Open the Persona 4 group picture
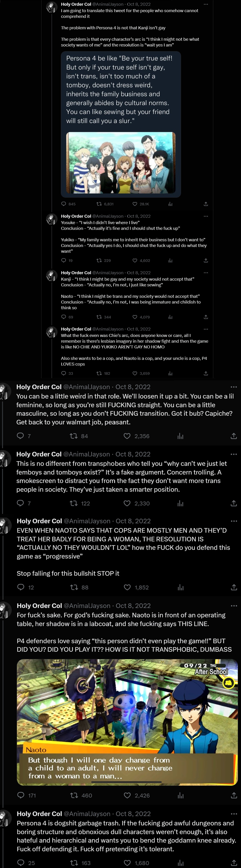Viewport: 241px width, 868px height. click(x=121, y=163)
